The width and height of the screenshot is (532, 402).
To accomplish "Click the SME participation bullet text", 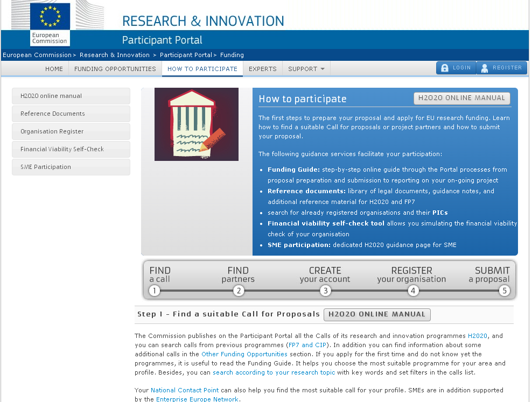I will [x=299, y=245].
